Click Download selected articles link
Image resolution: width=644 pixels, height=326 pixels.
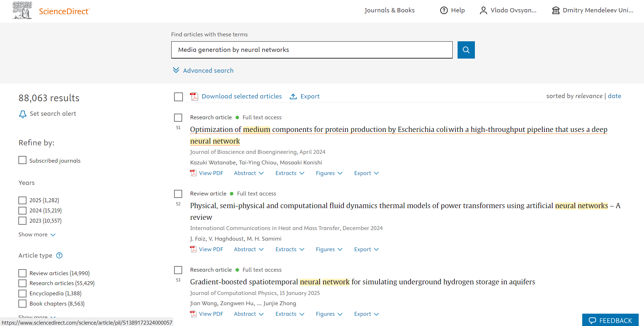pyautogui.click(x=241, y=96)
